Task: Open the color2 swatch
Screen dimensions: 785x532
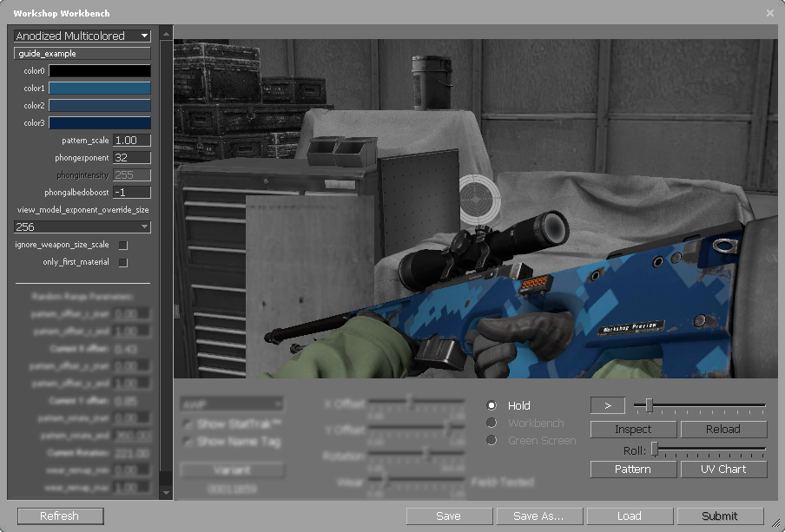Action: tap(100, 106)
